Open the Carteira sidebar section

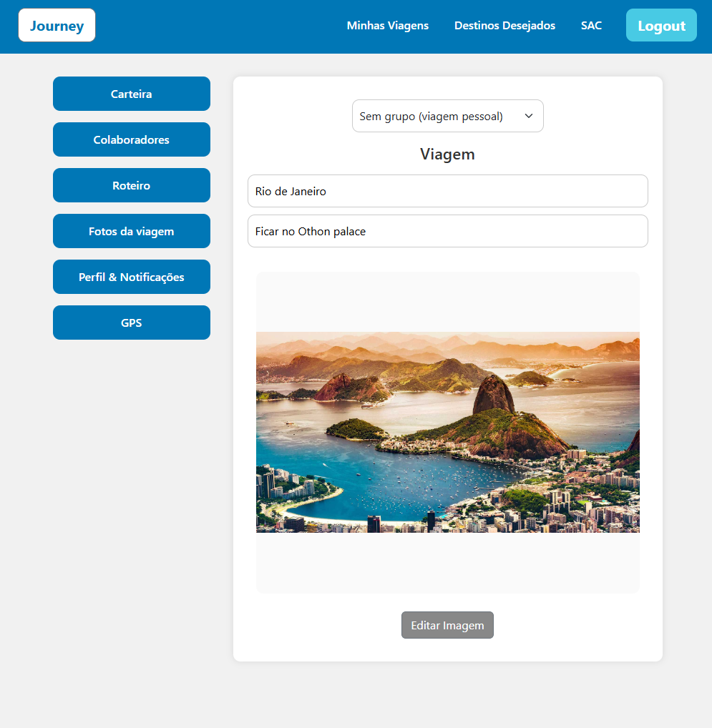tap(131, 94)
